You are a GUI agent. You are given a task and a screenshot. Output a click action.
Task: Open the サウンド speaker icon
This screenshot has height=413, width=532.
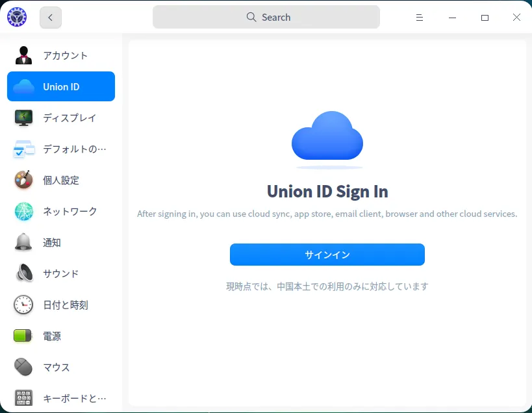[x=25, y=273]
